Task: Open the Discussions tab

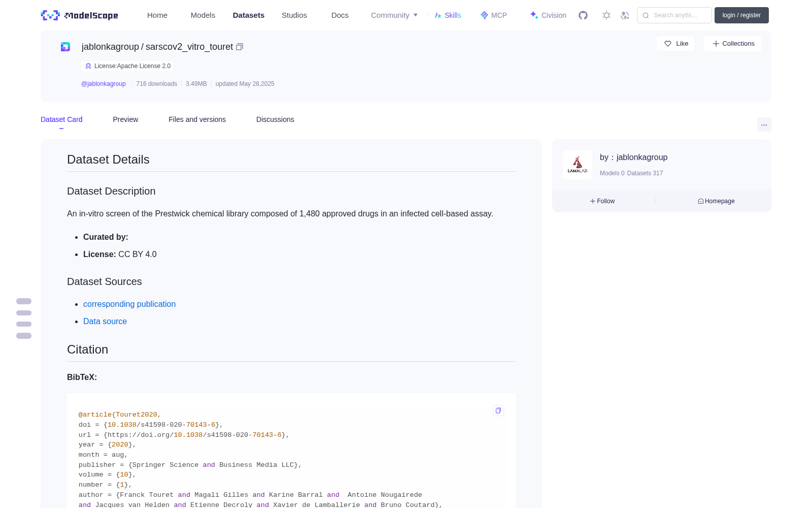Action: point(275,119)
